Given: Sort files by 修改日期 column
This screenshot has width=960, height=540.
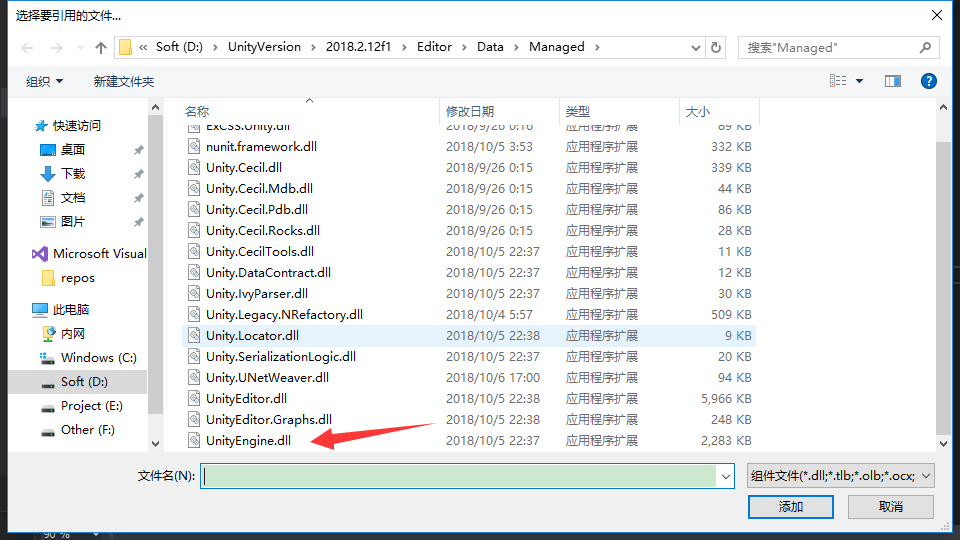Looking at the screenshot, I should pyautogui.click(x=470, y=111).
